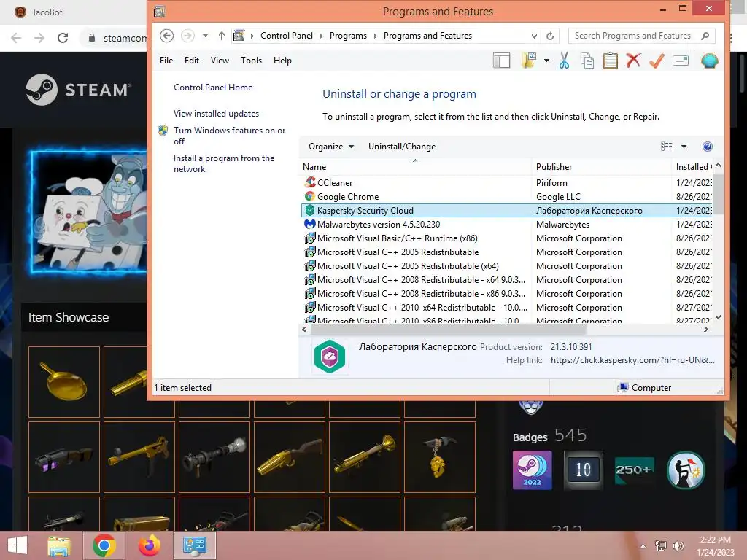Click the blue help question icon

708,146
